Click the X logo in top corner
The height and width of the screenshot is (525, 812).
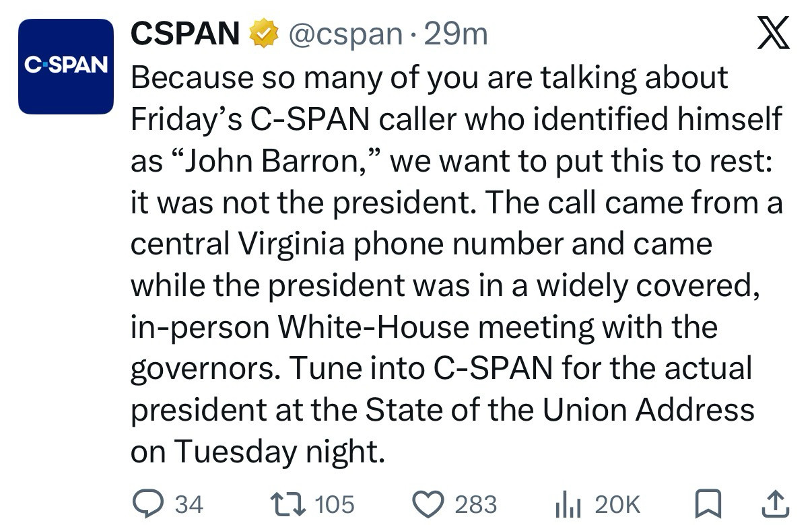coord(772,34)
